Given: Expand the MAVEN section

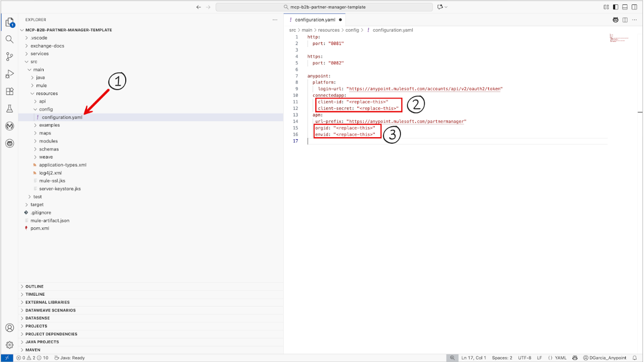Looking at the screenshot, I should (x=33, y=350).
